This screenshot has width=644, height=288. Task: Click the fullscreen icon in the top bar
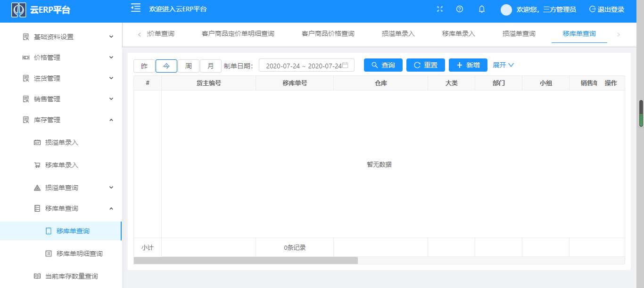[439, 8]
